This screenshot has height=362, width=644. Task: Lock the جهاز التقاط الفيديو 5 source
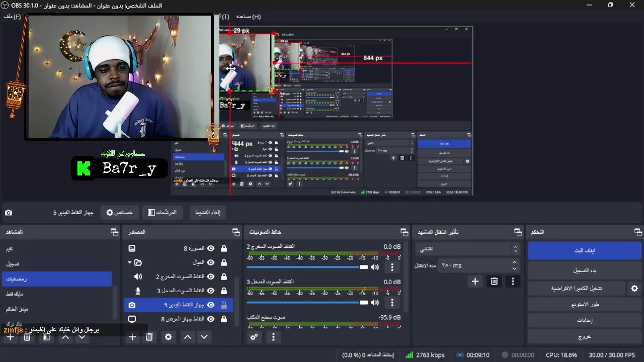[x=224, y=305]
